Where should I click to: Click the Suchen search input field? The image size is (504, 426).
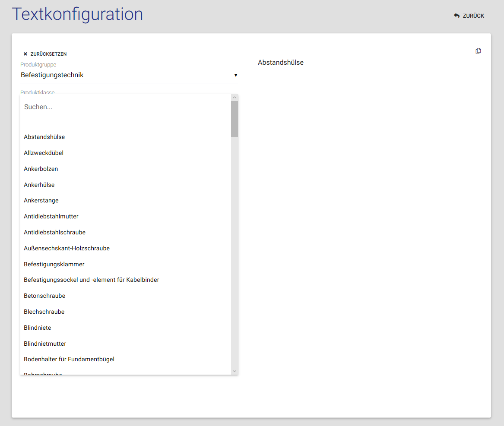(x=125, y=107)
